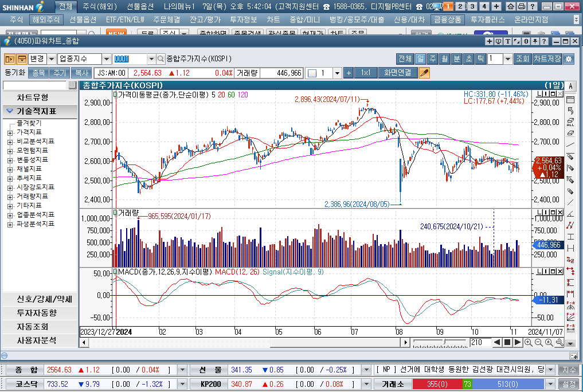583x392 pixels.
Task: Expand the 거래량지표 tree node
Action: pos(10,197)
